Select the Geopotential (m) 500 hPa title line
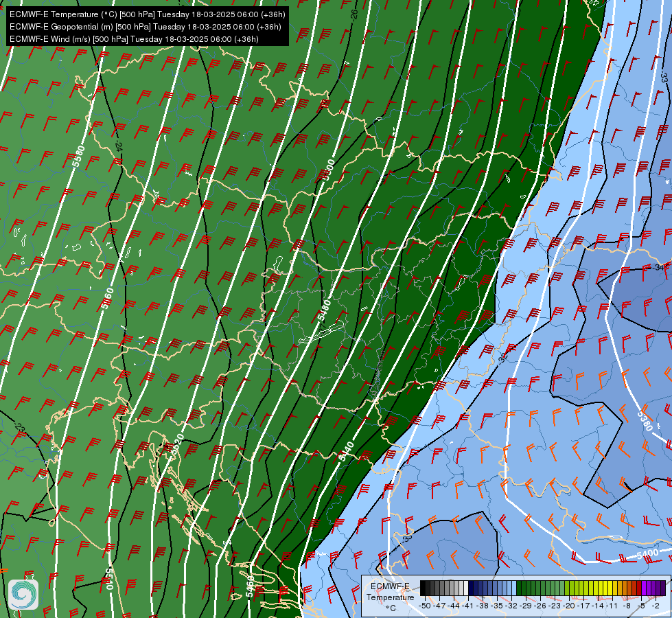This screenshot has height=618, width=672. (146, 27)
